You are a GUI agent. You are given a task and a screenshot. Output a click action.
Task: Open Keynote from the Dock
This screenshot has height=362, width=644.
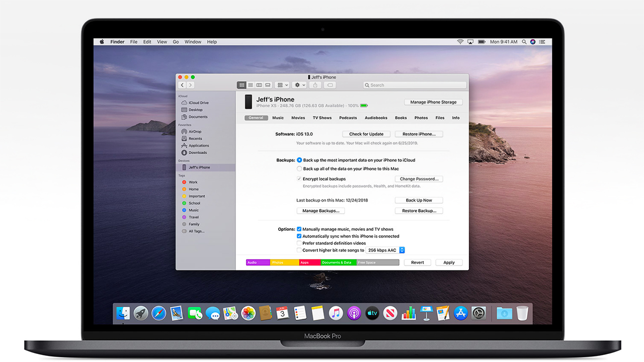[x=426, y=313]
